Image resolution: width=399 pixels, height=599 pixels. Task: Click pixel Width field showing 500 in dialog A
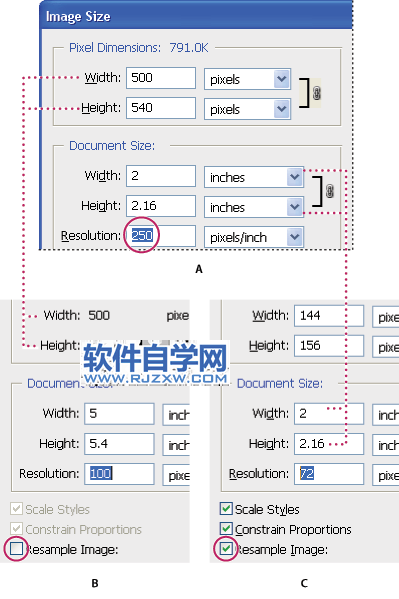tap(161, 78)
